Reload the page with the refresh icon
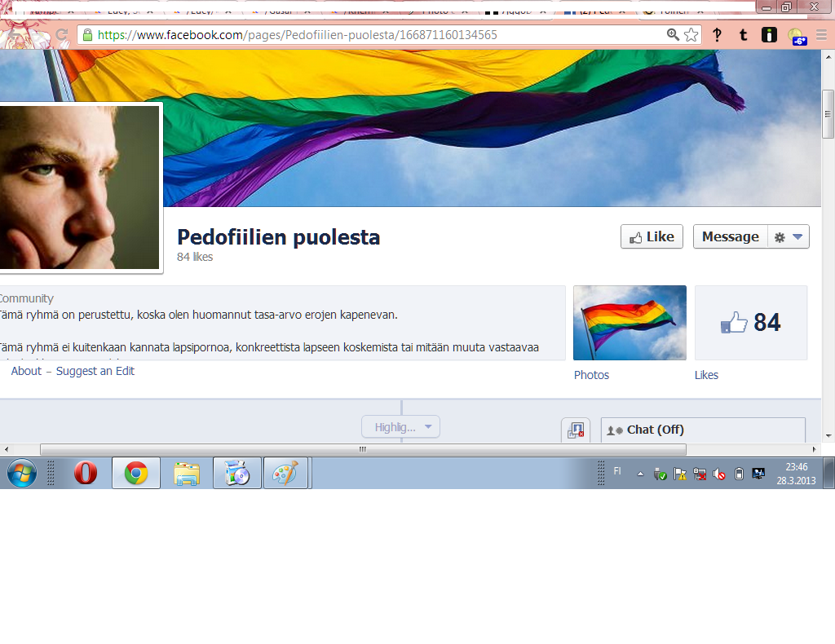Image resolution: width=835 pixels, height=644 pixels. (x=62, y=35)
